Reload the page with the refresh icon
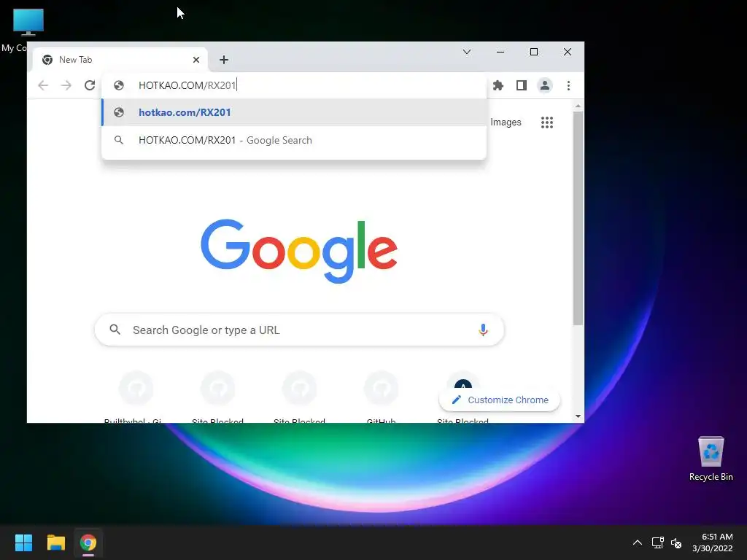The width and height of the screenshot is (747, 560). coord(90,85)
